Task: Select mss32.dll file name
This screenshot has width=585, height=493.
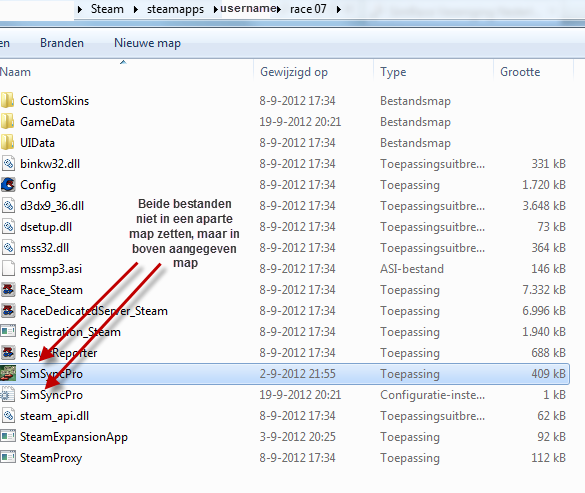Action: coord(44,248)
